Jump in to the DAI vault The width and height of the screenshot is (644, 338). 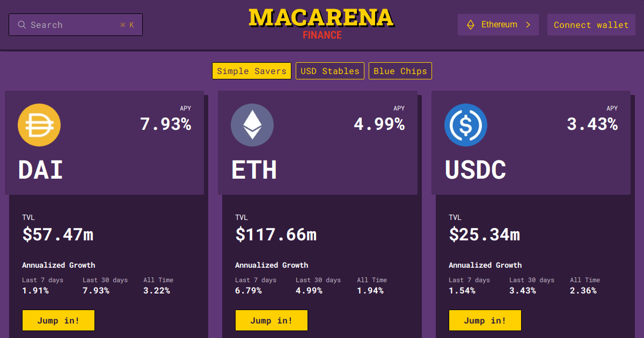pyautogui.click(x=58, y=320)
